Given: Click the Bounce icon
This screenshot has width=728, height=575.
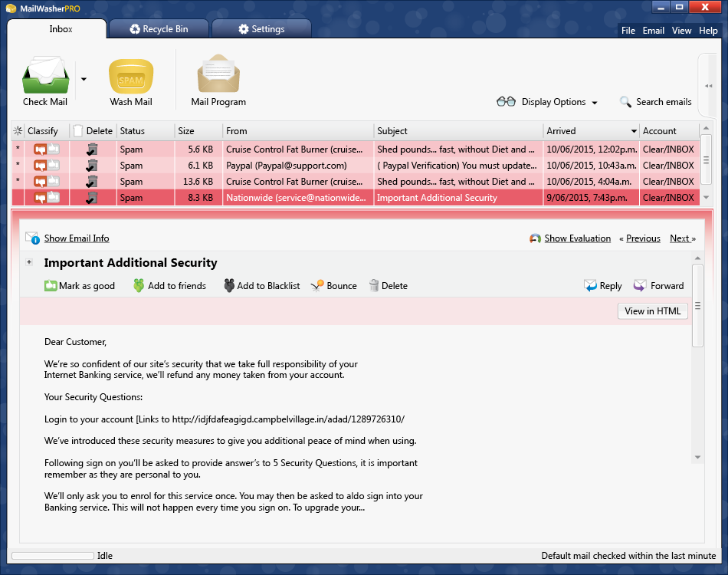Looking at the screenshot, I should [317, 286].
